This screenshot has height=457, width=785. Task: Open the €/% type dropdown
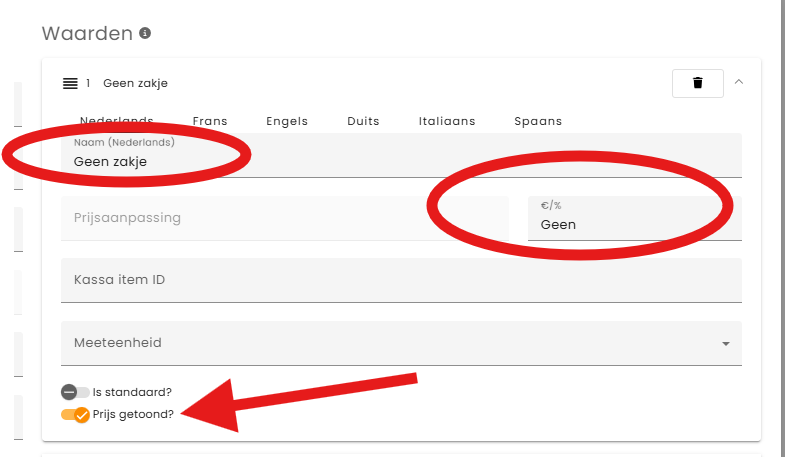point(634,218)
